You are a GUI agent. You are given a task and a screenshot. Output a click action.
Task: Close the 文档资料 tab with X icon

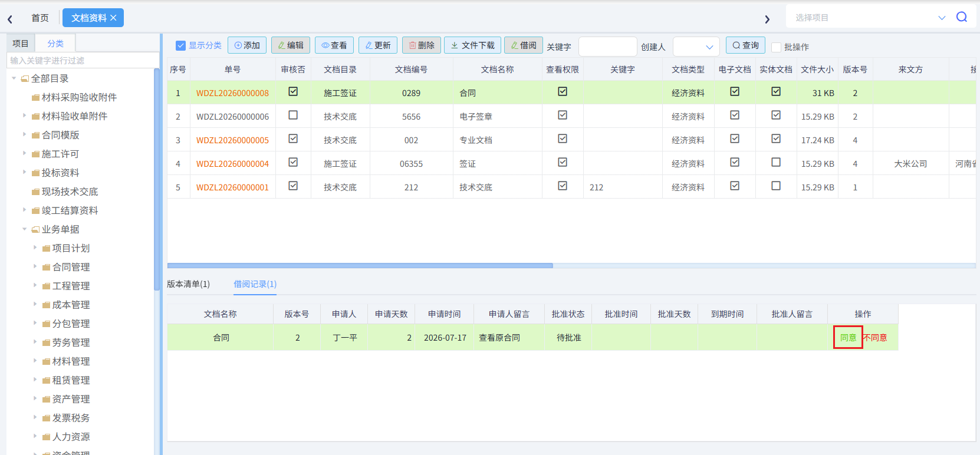[x=113, y=18]
